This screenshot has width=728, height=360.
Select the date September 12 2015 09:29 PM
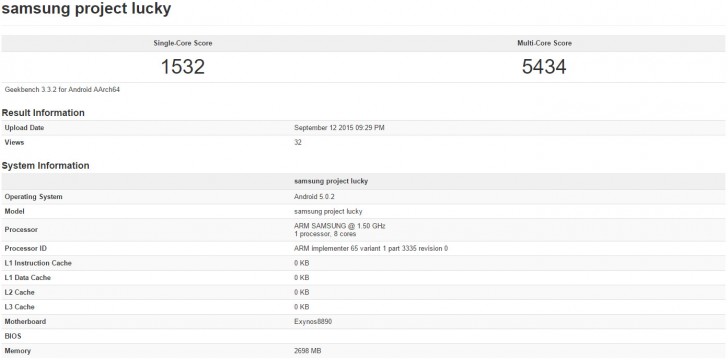339,128
